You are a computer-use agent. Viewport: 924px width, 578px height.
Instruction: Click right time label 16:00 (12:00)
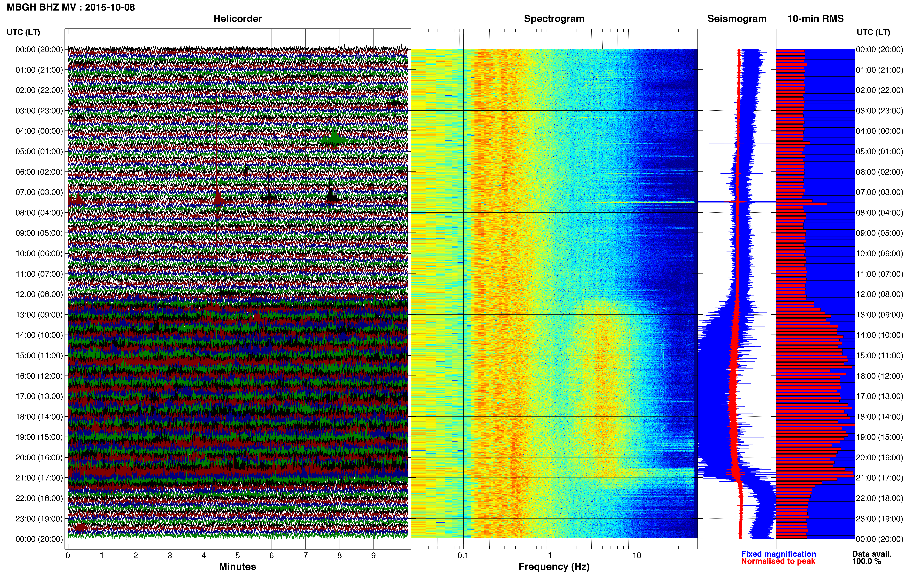(879, 376)
